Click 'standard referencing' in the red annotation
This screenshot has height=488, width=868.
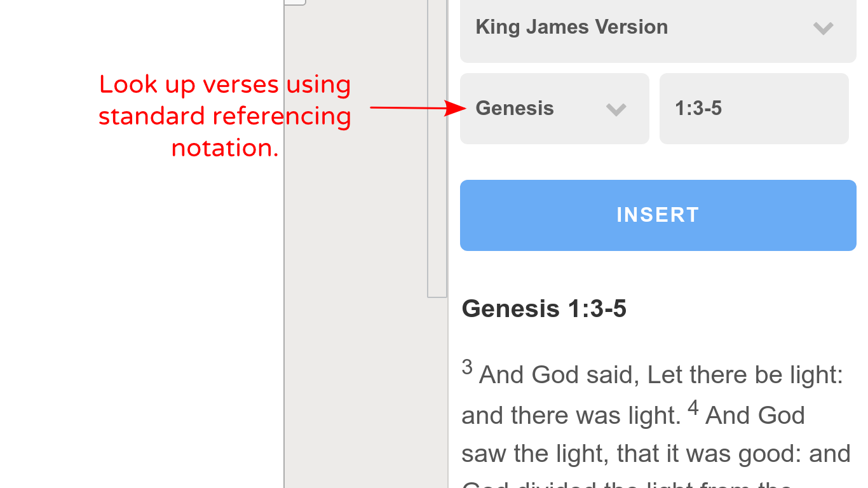(x=225, y=116)
